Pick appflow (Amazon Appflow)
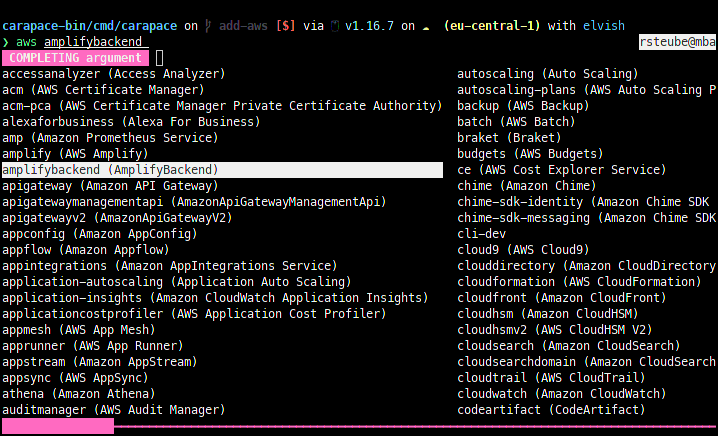The image size is (718, 436). click(86, 250)
